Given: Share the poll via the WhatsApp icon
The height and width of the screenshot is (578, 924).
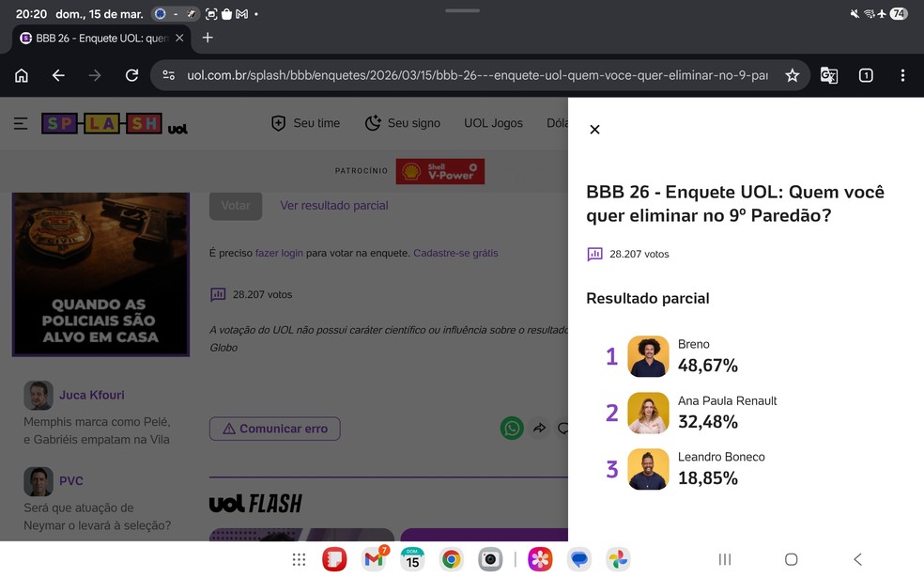Looking at the screenshot, I should tap(512, 428).
